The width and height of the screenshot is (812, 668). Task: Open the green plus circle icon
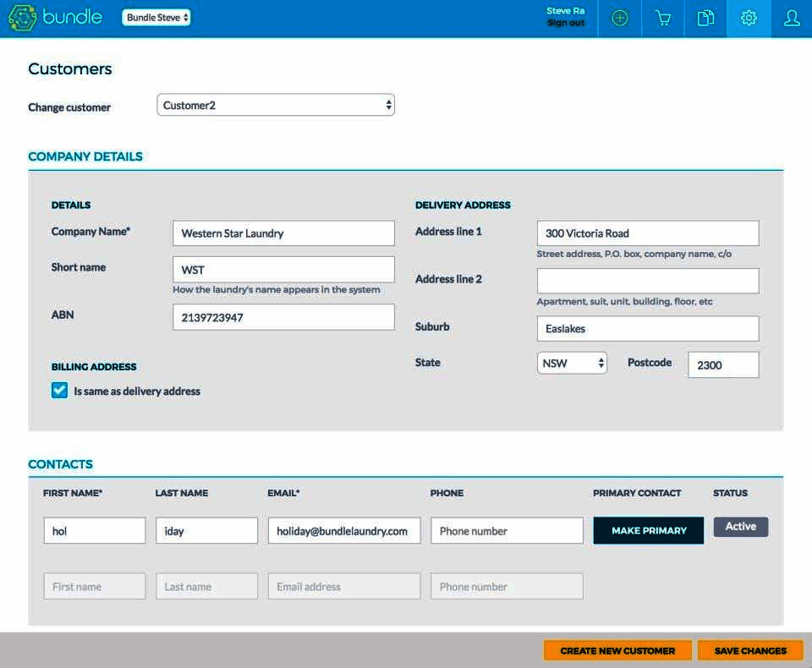(x=620, y=17)
